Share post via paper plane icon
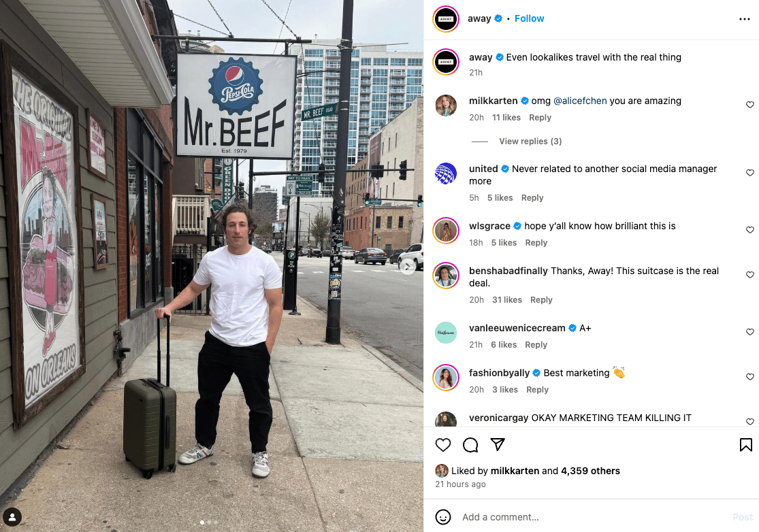The image size is (759, 532). pos(498,444)
